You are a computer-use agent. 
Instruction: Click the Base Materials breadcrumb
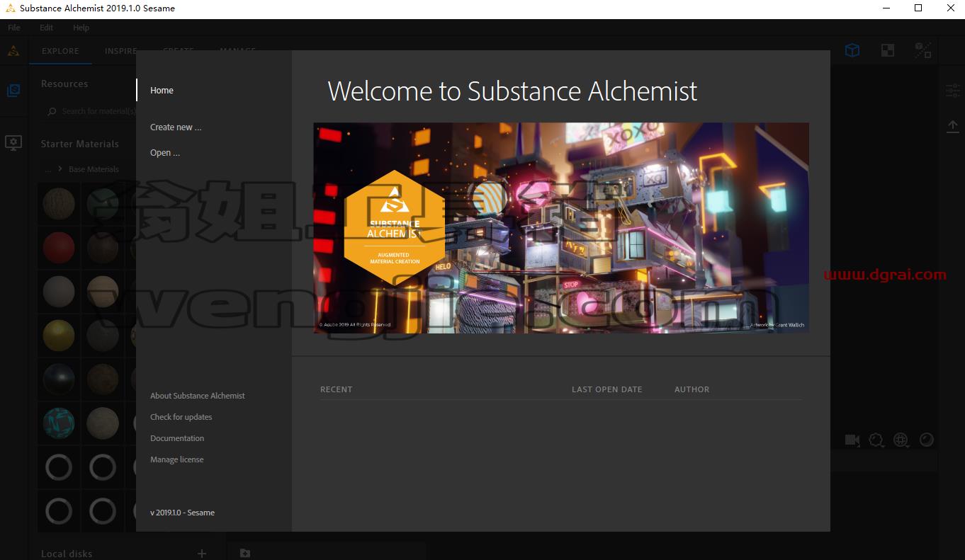tap(94, 169)
